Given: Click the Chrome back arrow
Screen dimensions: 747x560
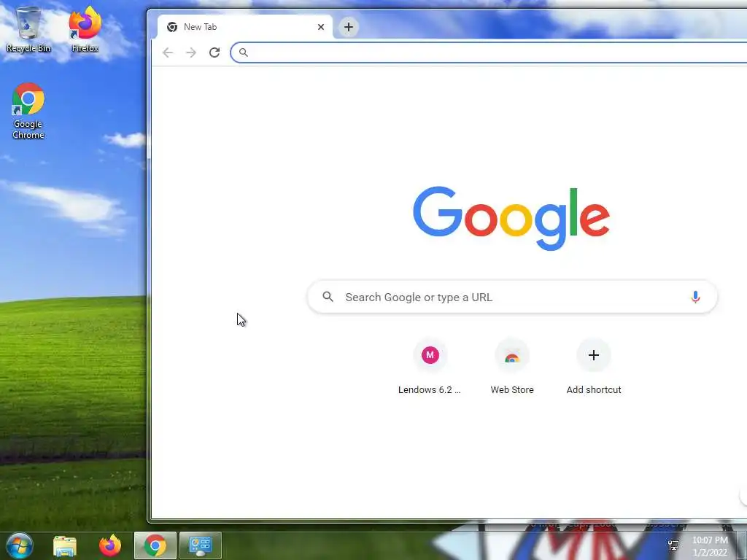Looking at the screenshot, I should click(x=167, y=52).
